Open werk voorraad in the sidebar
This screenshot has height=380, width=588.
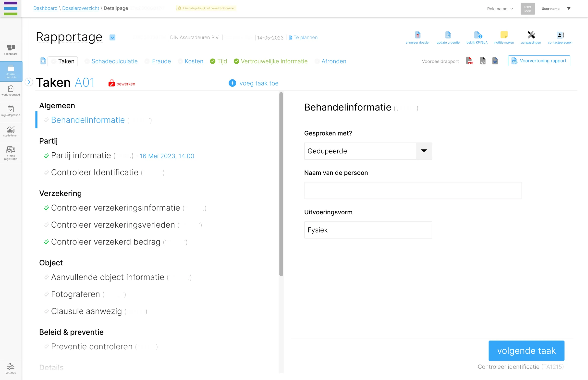(11, 90)
